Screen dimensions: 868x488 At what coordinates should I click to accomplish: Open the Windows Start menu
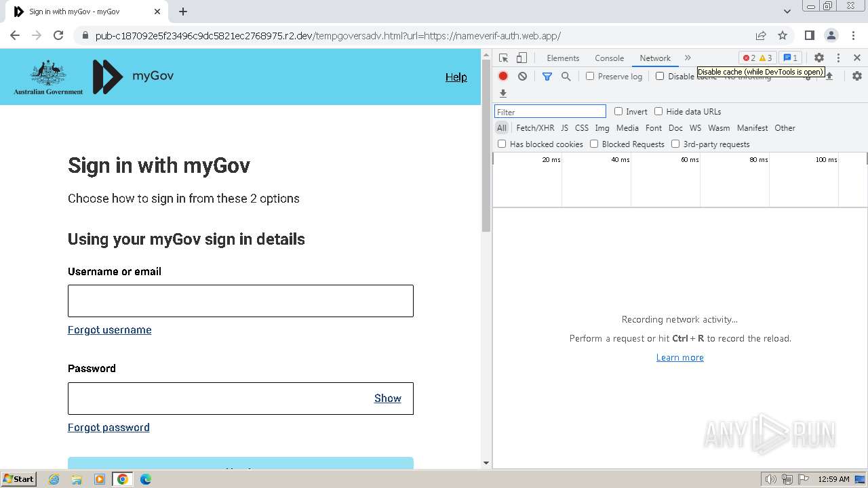pyautogui.click(x=19, y=479)
